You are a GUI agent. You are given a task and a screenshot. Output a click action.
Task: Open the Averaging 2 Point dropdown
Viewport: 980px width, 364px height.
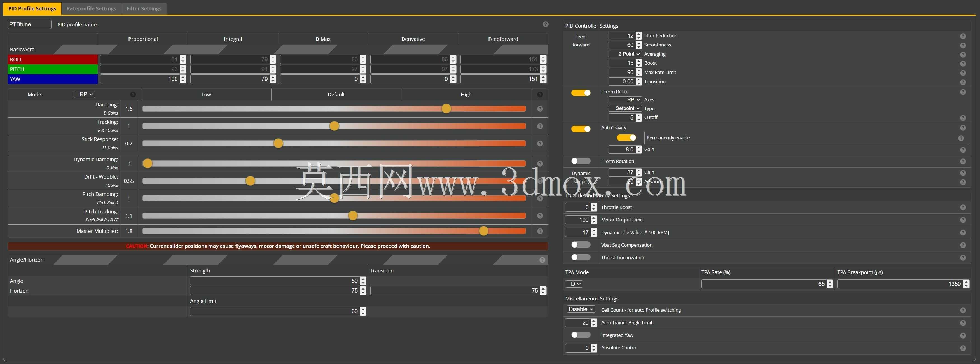pos(625,54)
